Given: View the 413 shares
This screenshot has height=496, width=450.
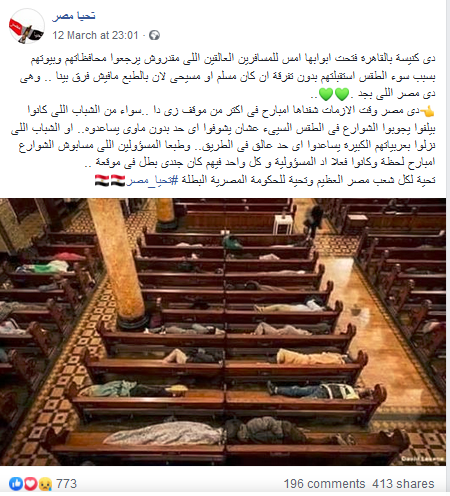Looking at the screenshot, I should point(403,484).
